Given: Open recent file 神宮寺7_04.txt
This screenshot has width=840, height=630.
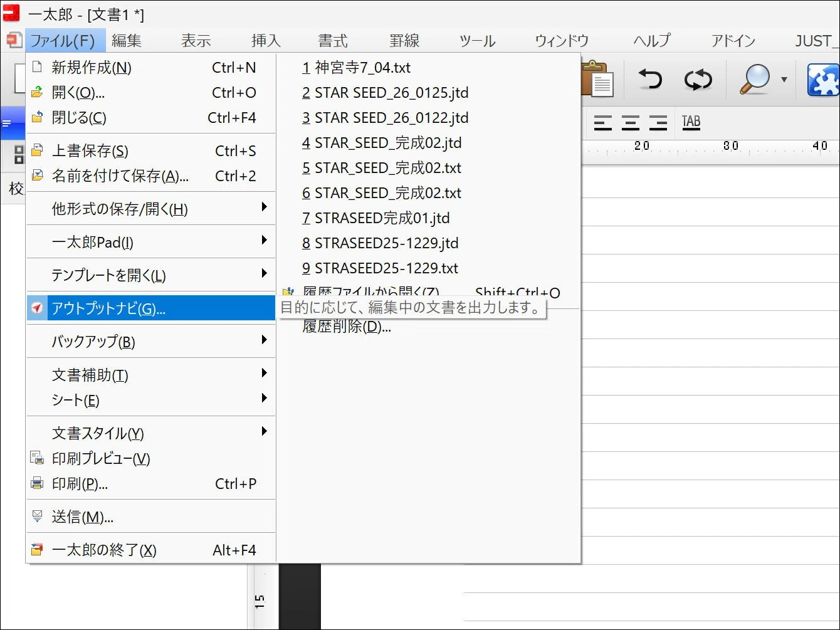Looking at the screenshot, I should coord(429,67).
